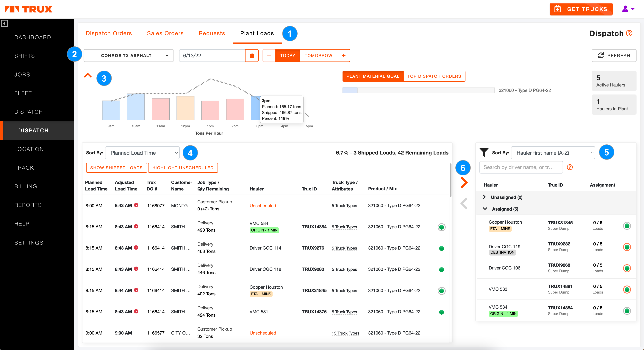Click the loads table vertical scrollbar
Screen dimensions: 644x350
[450, 180]
